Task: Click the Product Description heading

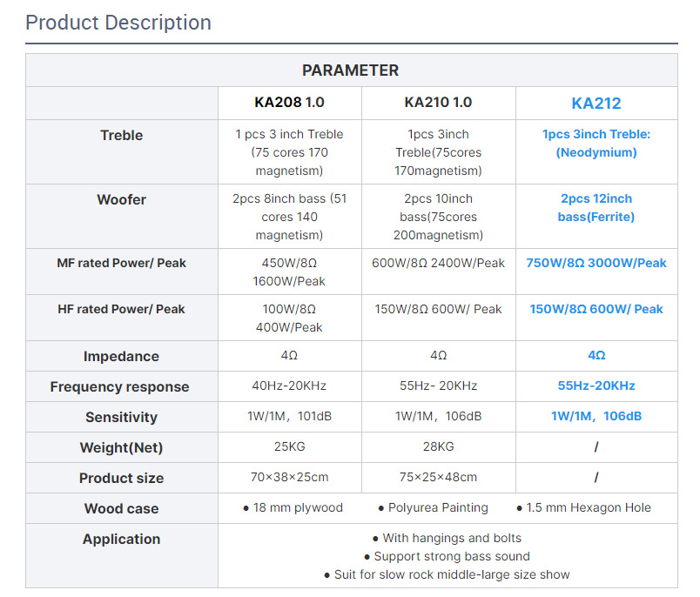Action: point(118,23)
